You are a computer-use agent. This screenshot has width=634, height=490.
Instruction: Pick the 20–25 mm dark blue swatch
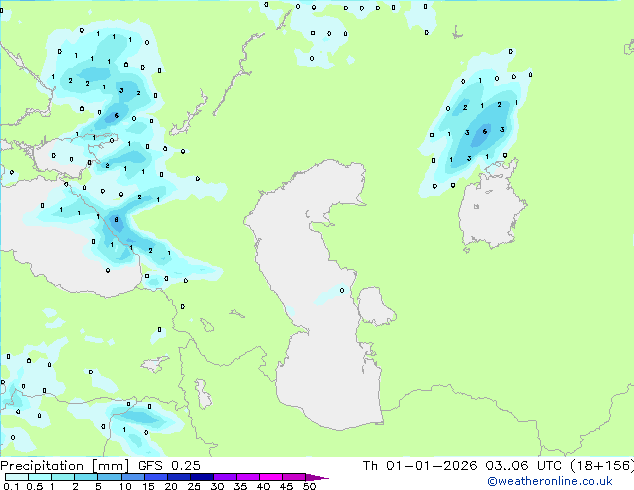pyautogui.click(x=178, y=477)
